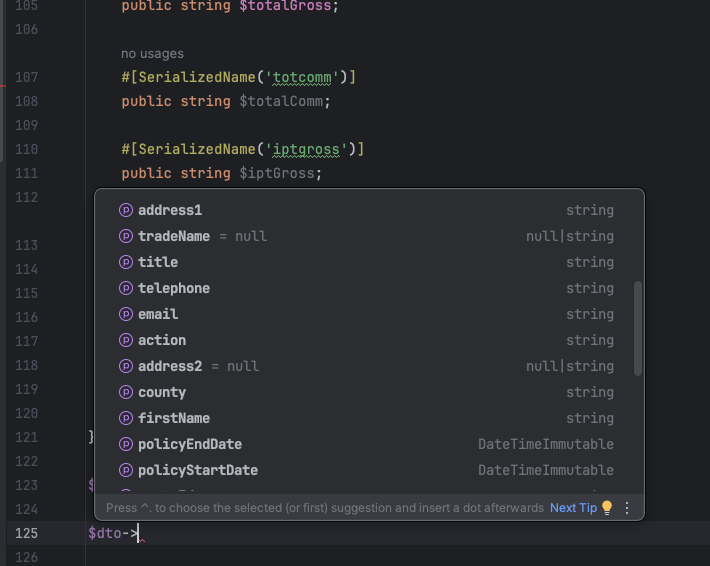
Task: Click property icon beside tradeName suggestion
Action: click(126, 236)
